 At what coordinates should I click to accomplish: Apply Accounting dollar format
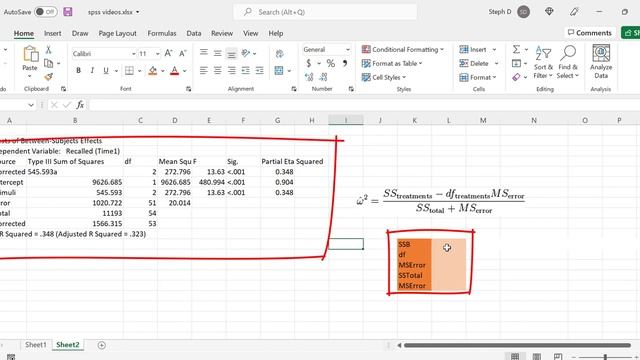click(x=309, y=63)
